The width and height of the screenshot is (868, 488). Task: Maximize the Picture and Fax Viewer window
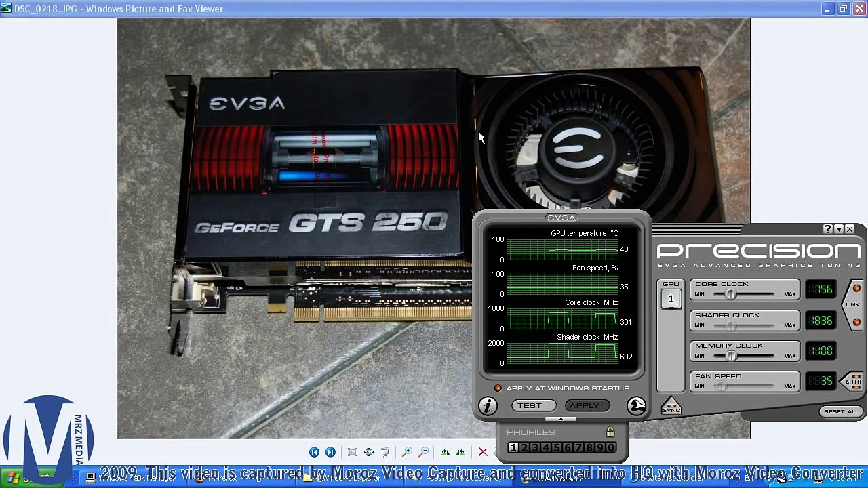pos(843,9)
